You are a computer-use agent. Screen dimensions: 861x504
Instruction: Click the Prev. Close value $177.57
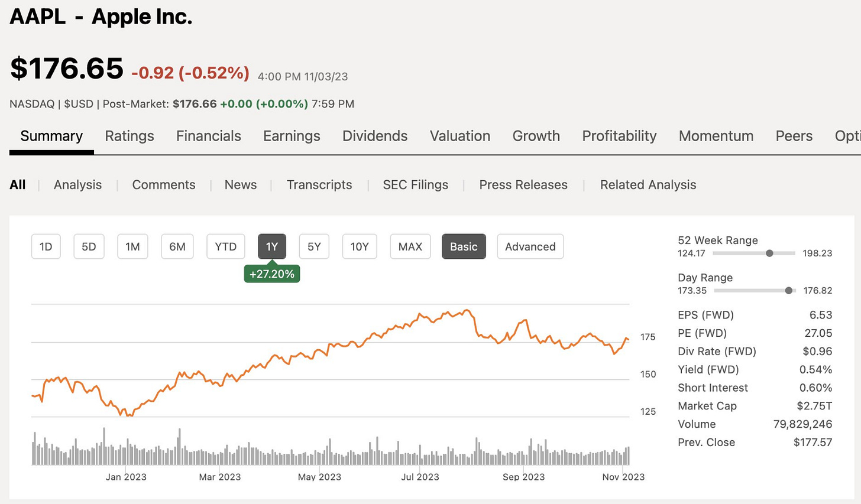813,443
